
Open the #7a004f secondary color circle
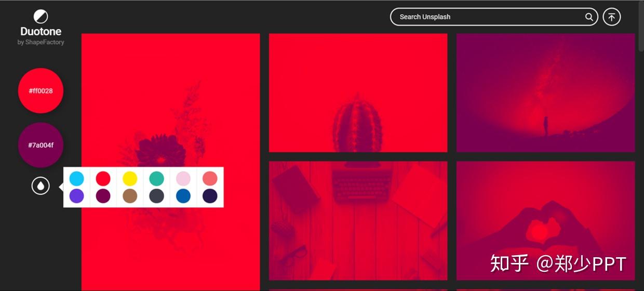[x=41, y=145]
